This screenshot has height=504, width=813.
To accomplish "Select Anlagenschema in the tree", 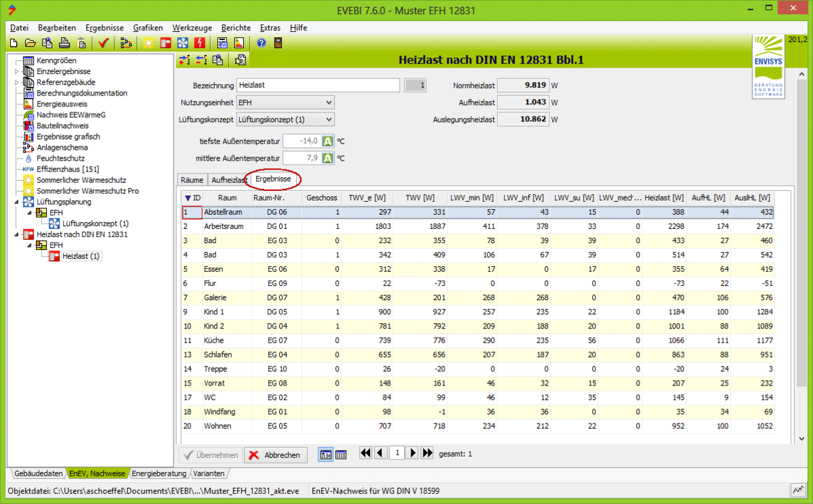I will click(62, 148).
